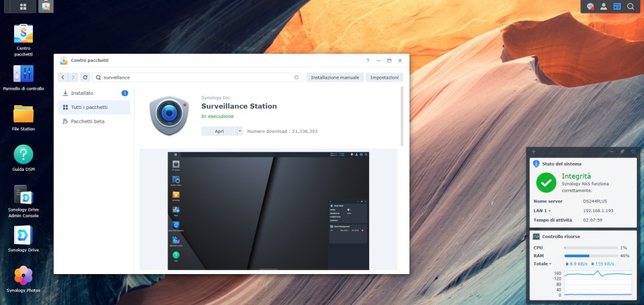This screenshot has width=644, height=305.
Task: Click the Installazione manuale button
Action: point(335,77)
